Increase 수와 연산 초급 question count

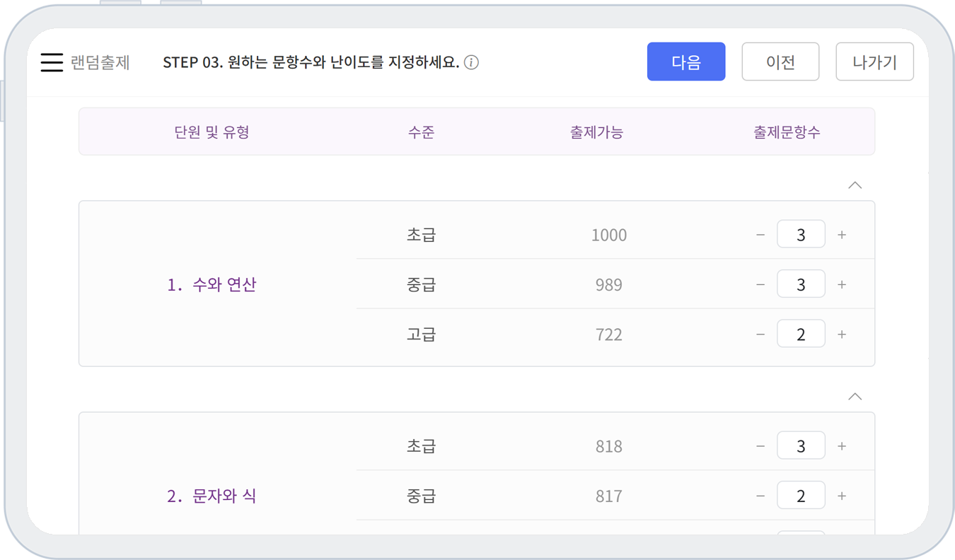coord(842,235)
